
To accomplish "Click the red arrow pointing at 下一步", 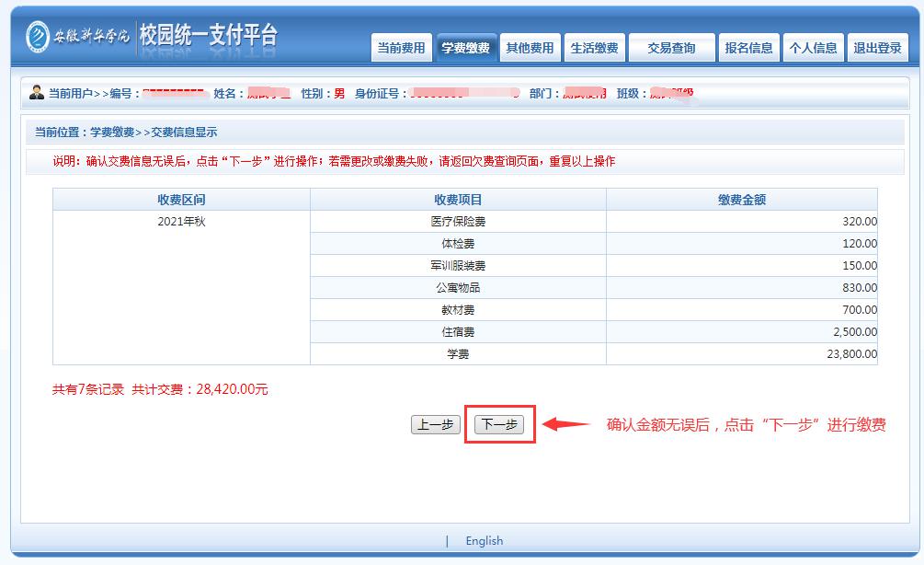I will (565, 425).
